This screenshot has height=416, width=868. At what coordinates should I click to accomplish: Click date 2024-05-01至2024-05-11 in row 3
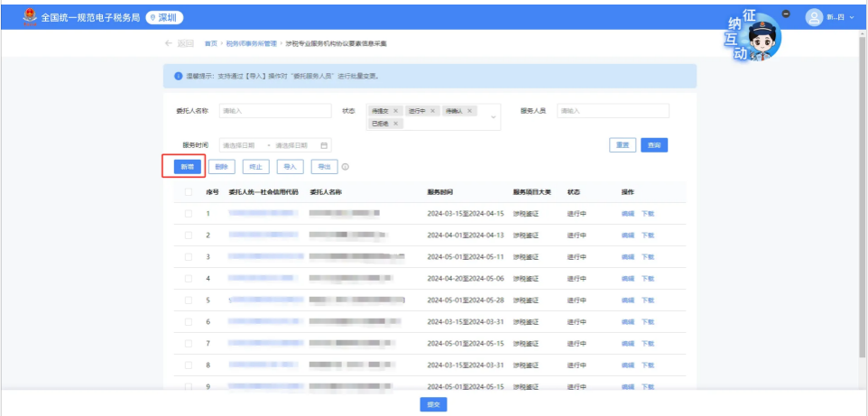(x=466, y=257)
